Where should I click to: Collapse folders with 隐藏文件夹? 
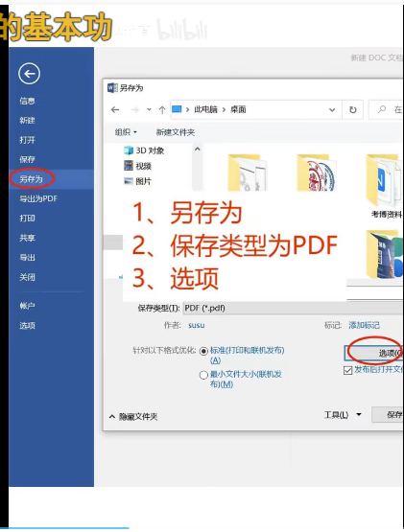[133, 416]
